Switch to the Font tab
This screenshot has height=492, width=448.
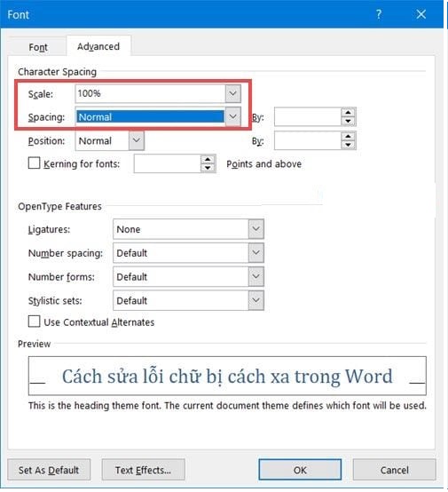(x=38, y=47)
